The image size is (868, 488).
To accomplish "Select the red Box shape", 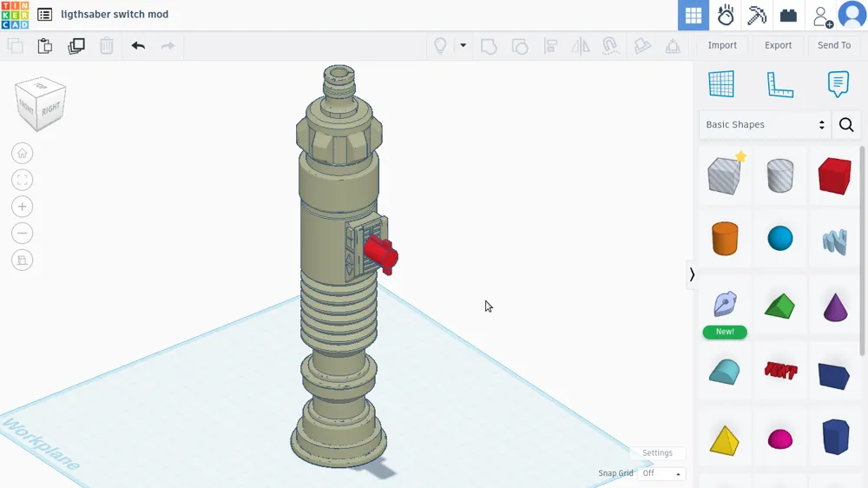I will pyautogui.click(x=834, y=175).
